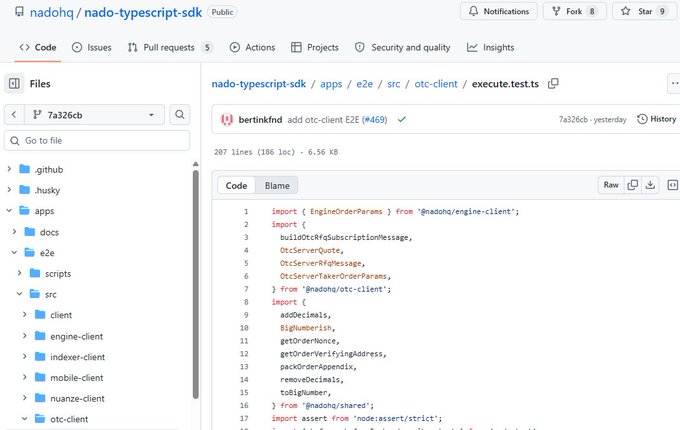Switch to the Issues tab

(92, 47)
